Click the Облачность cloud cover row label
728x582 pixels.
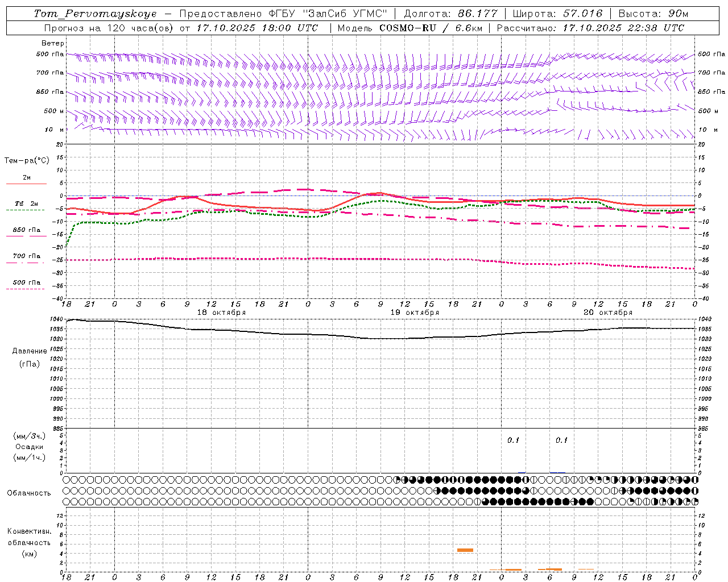pos(29,493)
